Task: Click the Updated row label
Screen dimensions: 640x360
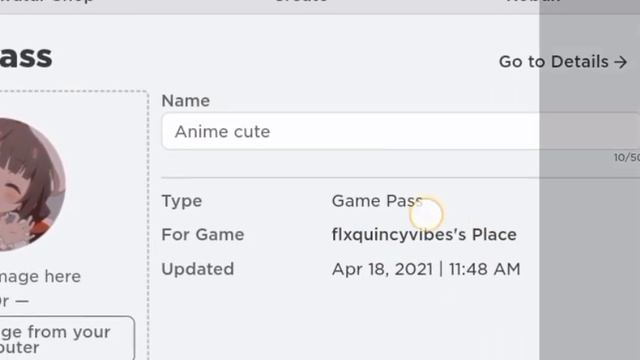Action: 198,269
